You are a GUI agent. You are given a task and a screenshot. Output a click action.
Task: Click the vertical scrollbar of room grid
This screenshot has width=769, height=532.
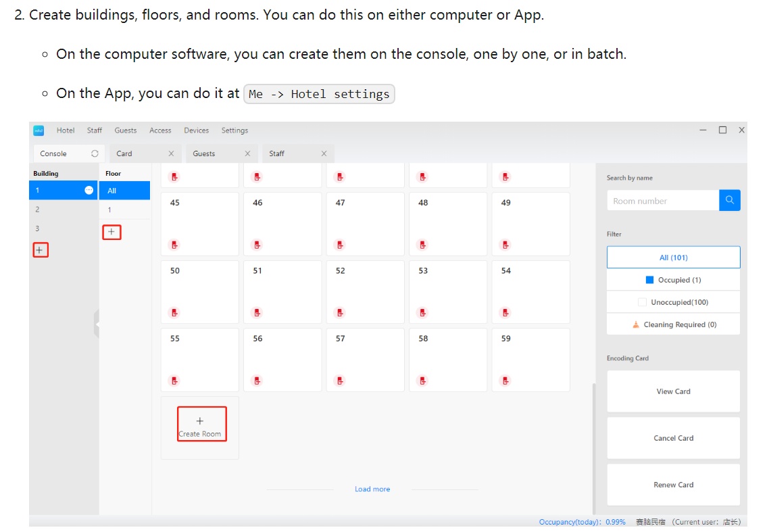point(593,446)
